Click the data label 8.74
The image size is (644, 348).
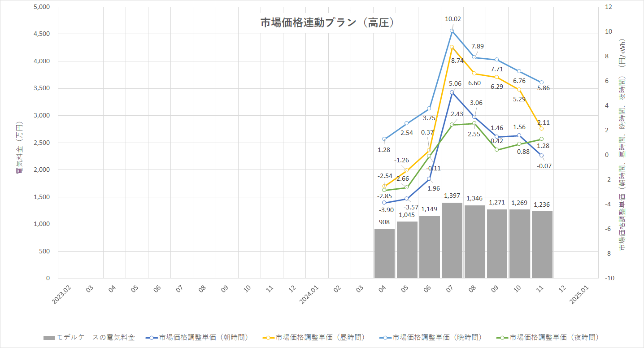(x=457, y=61)
